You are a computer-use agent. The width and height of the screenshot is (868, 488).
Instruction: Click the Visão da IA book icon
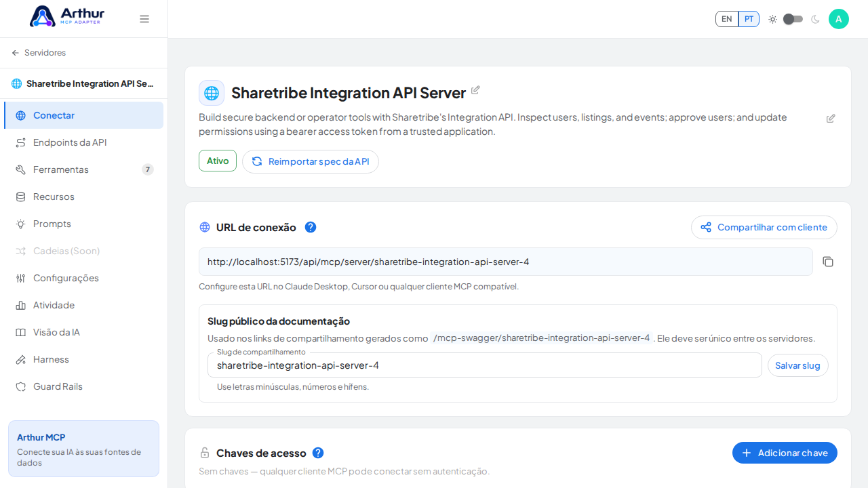[21, 332]
